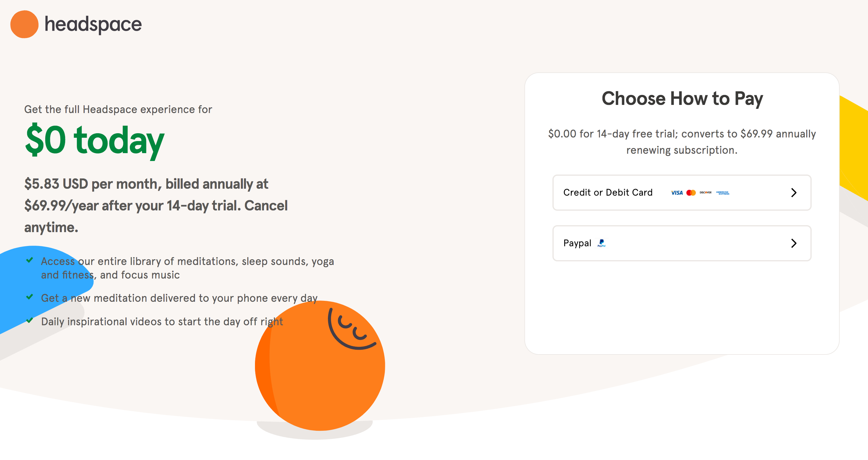Choose Paypal as payment method
The height and width of the screenshot is (460, 868).
[682, 243]
